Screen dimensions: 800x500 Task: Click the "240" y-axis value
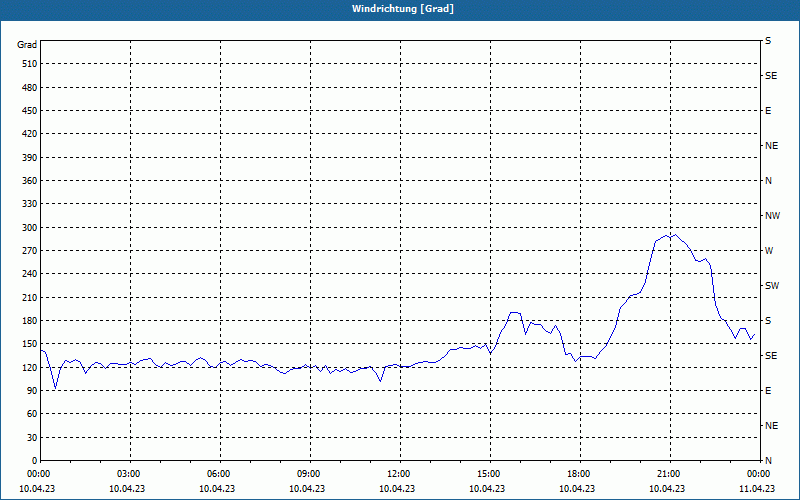click(x=30, y=274)
